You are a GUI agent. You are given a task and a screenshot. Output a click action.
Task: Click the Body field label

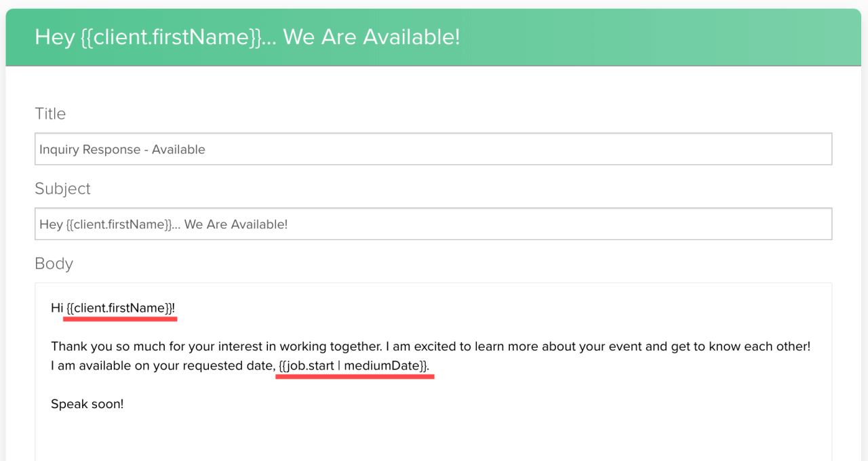(x=54, y=263)
